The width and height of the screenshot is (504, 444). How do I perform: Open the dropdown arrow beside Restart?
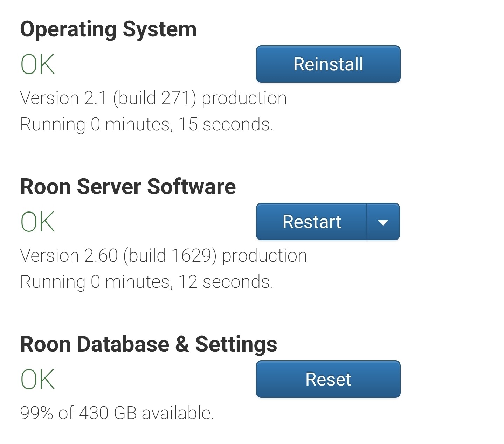(383, 222)
